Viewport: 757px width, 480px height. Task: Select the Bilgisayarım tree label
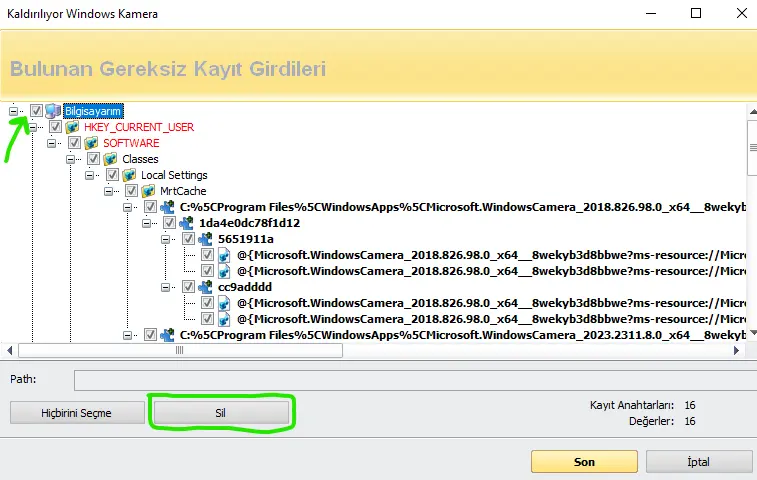[x=93, y=111]
